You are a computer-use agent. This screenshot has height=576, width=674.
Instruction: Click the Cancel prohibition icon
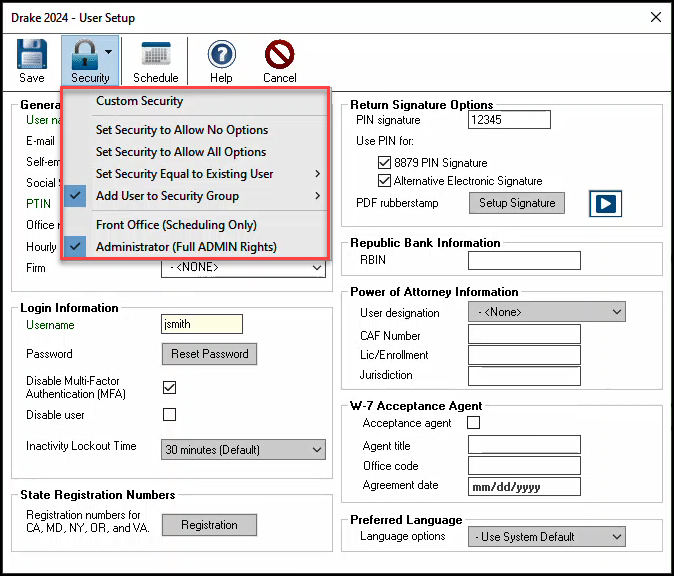point(279,55)
